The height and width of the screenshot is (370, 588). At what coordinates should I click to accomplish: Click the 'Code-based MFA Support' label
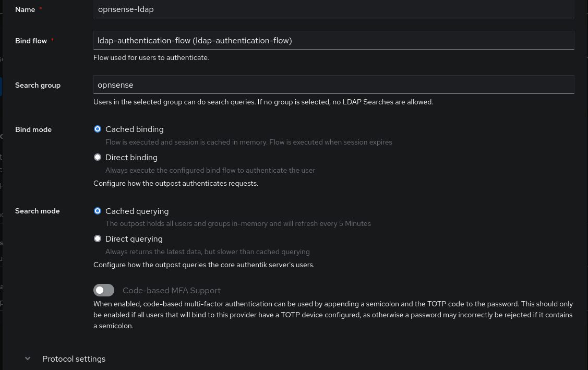[172, 291]
